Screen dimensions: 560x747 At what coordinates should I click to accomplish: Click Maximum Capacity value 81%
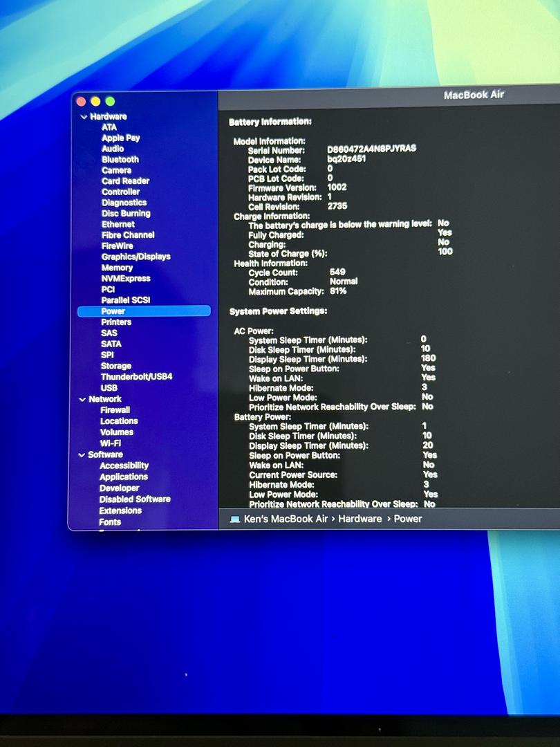tap(337, 290)
